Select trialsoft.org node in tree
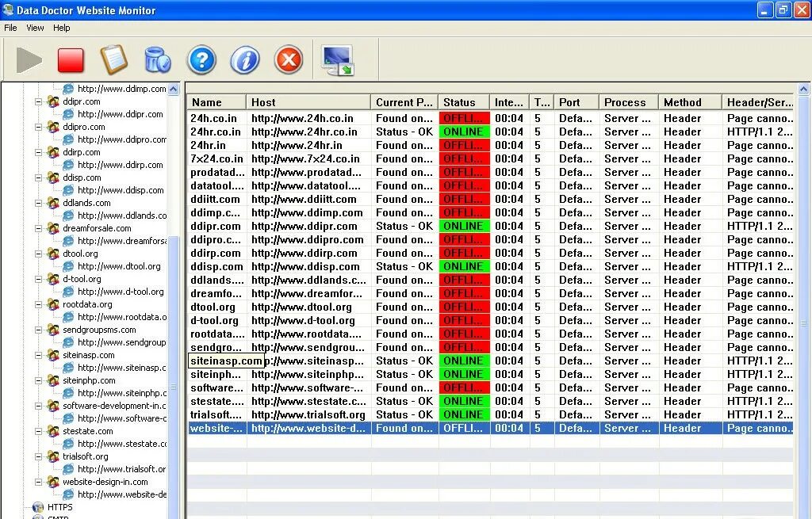Viewport: 812px width, 519px height. point(86,456)
